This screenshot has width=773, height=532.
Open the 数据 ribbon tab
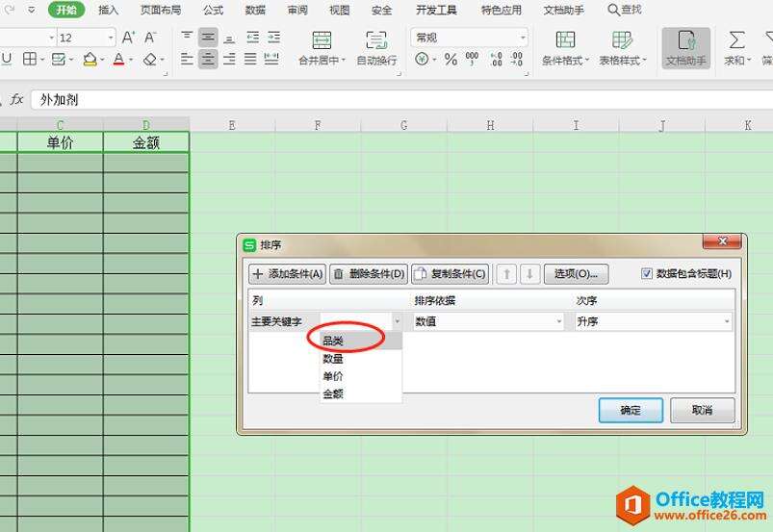coord(255,10)
